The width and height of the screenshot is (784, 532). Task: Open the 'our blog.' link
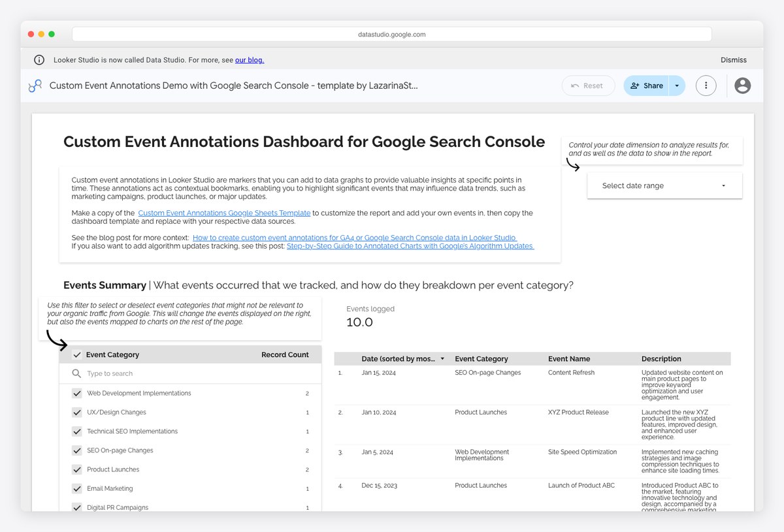pyautogui.click(x=250, y=60)
